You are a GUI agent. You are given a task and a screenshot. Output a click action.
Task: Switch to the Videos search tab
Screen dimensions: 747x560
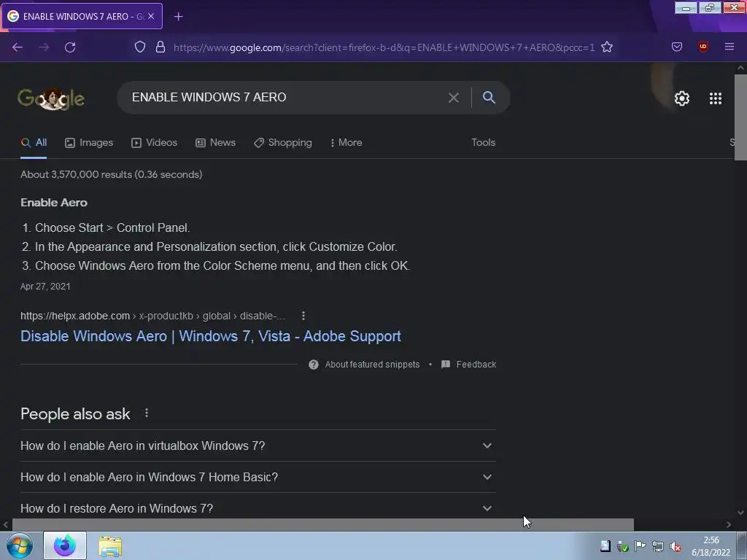(155, 142)
